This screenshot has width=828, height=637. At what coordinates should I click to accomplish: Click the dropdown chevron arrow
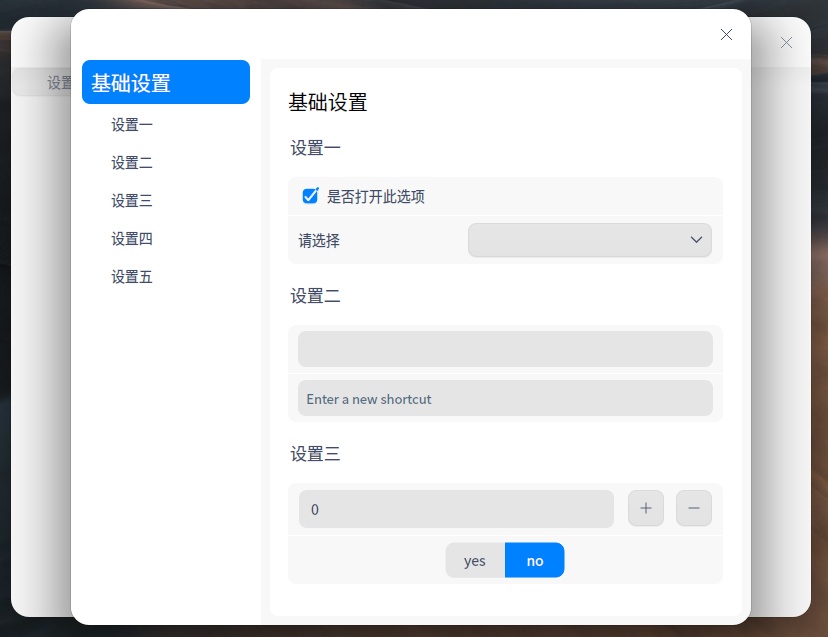[x=696, y=240]
